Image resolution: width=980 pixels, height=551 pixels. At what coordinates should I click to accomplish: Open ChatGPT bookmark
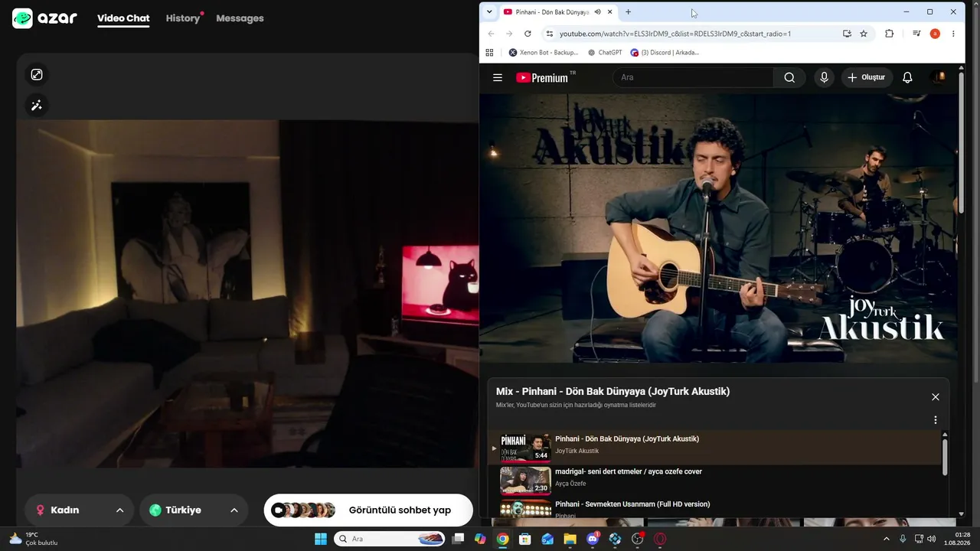(x=605, y=53)
